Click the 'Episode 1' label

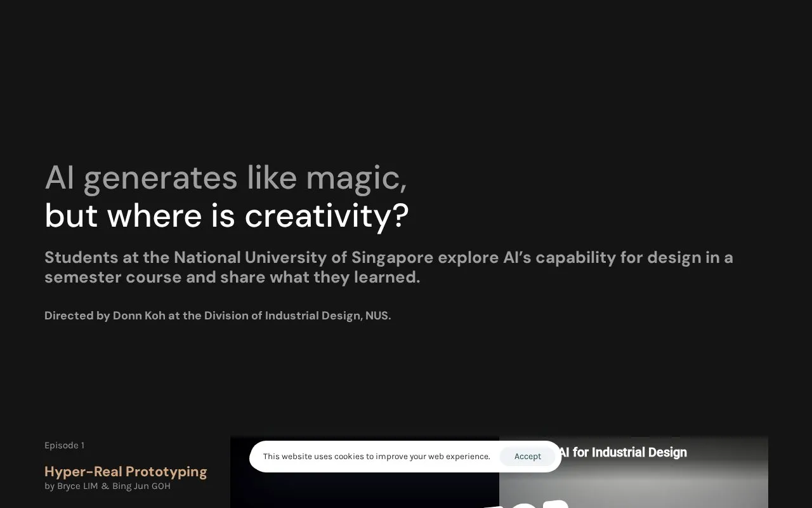(x=64, y=445)
